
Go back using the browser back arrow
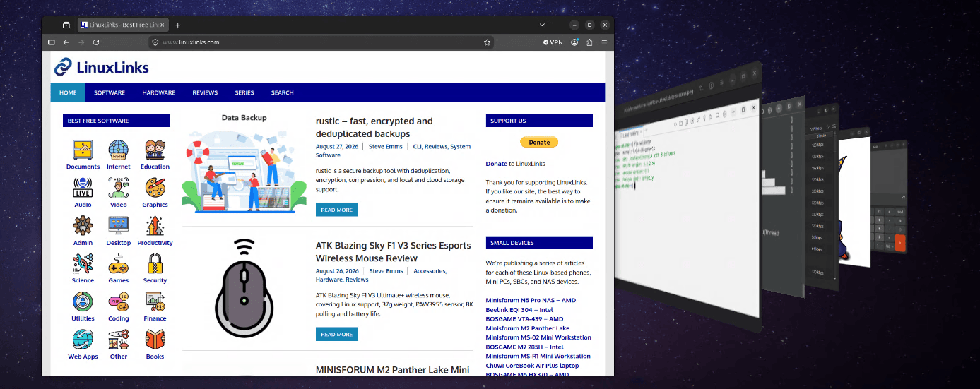(66, 42)
